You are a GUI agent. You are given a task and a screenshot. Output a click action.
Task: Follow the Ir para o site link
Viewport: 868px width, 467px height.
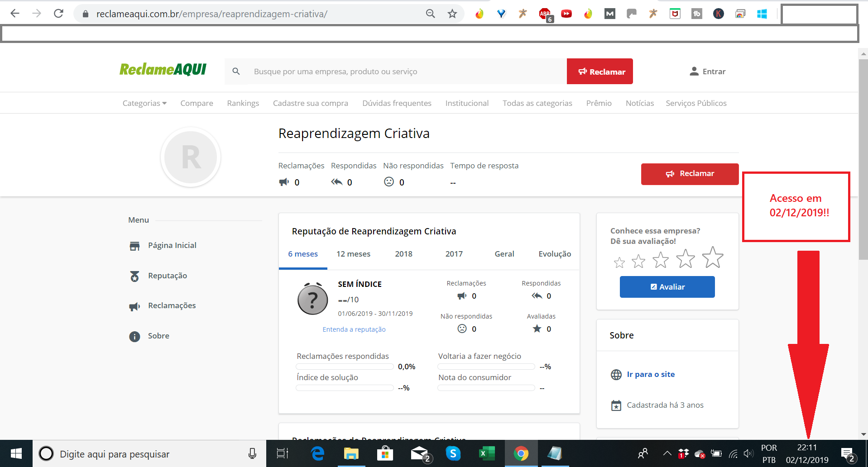pos(651,374)
